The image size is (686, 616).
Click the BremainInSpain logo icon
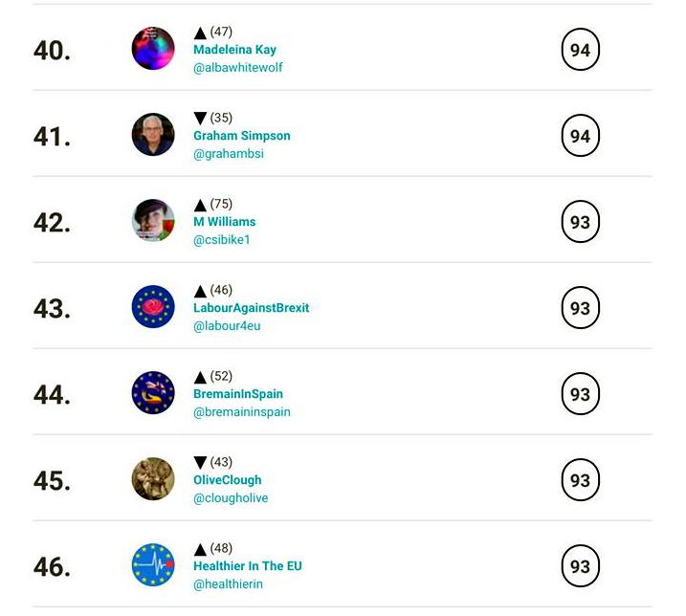click(153, 393)
